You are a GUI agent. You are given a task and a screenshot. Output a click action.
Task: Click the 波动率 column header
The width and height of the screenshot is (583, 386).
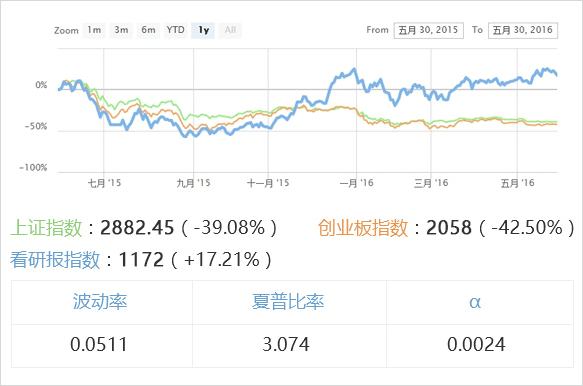pos(100,302)
